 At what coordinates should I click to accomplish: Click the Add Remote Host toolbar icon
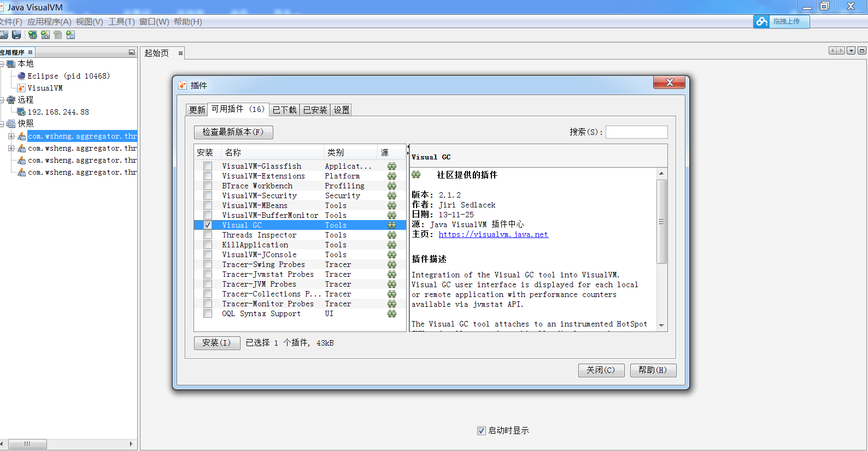(33, 35)
